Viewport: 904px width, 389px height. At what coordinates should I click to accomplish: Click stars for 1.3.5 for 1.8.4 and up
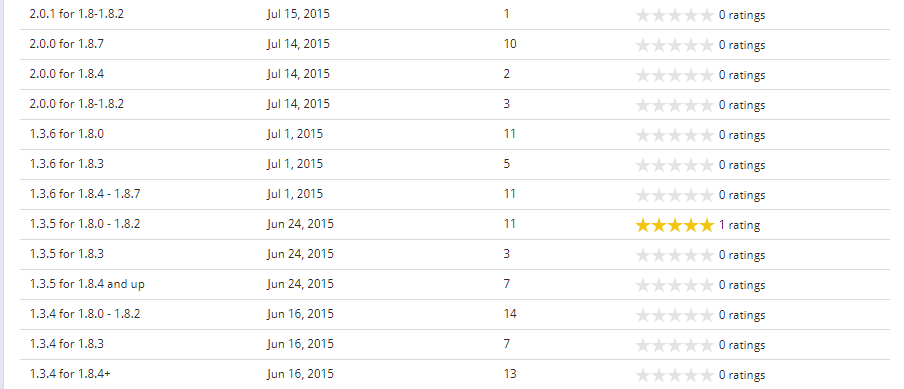675,285
